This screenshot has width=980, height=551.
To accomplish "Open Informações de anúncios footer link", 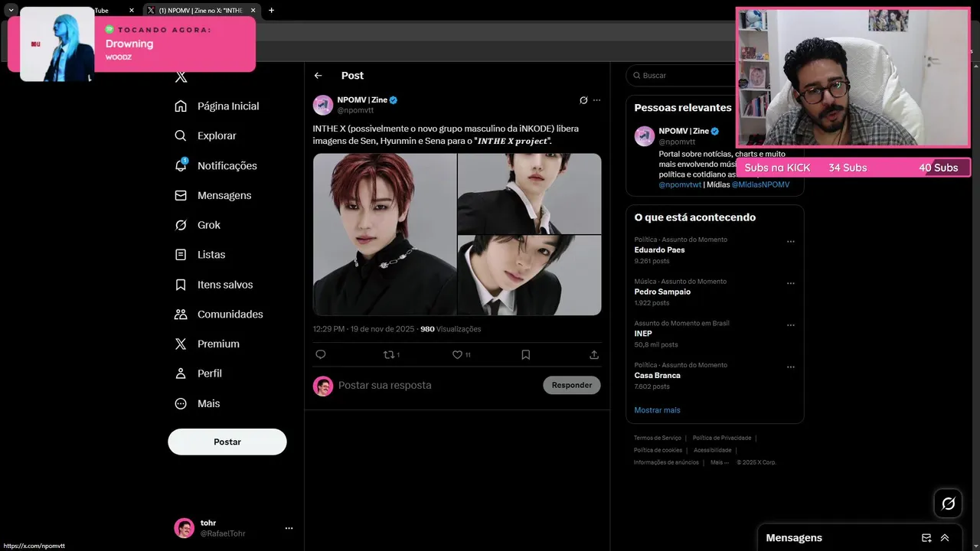I will point(666,462).
